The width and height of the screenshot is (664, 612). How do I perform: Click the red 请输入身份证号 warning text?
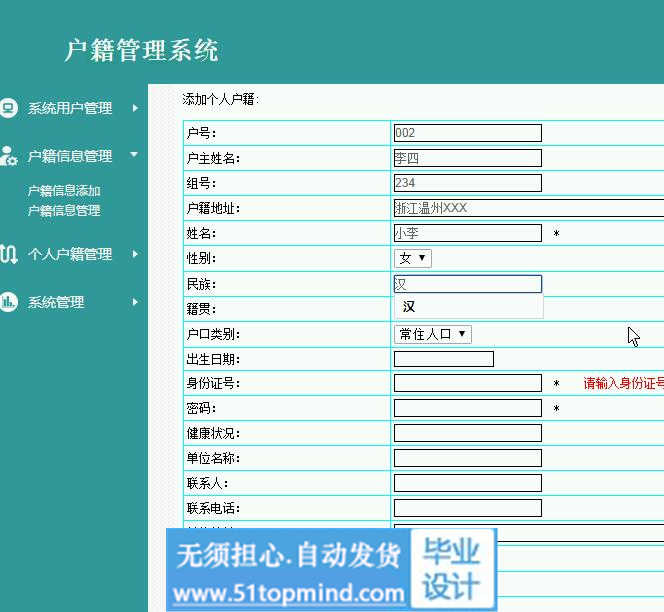click(623, 383)
